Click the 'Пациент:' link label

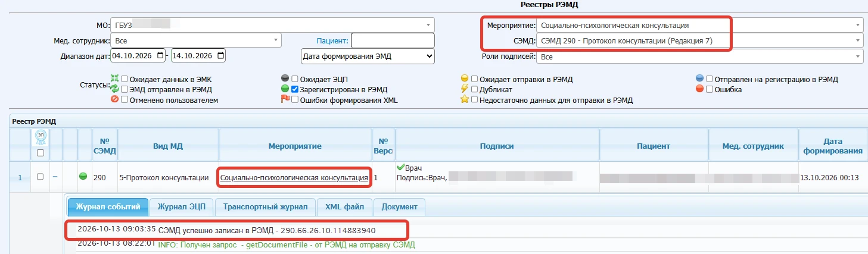tap(332, 40)
